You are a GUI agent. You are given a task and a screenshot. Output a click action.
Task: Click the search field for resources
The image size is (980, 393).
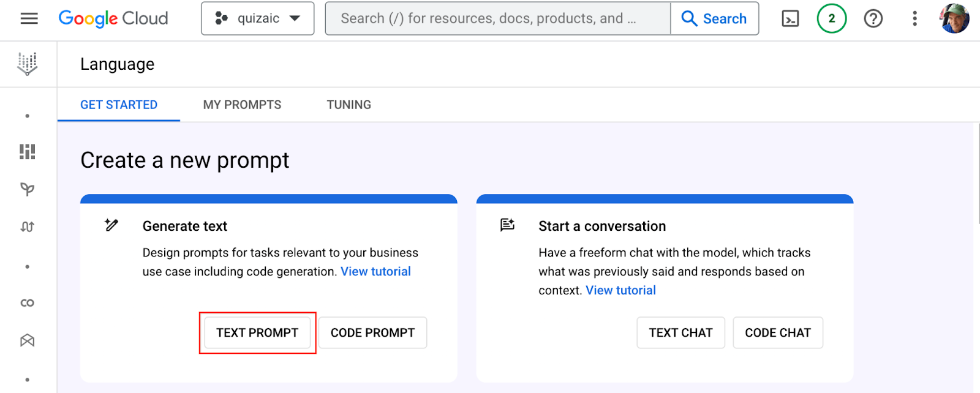pos(497,18)
